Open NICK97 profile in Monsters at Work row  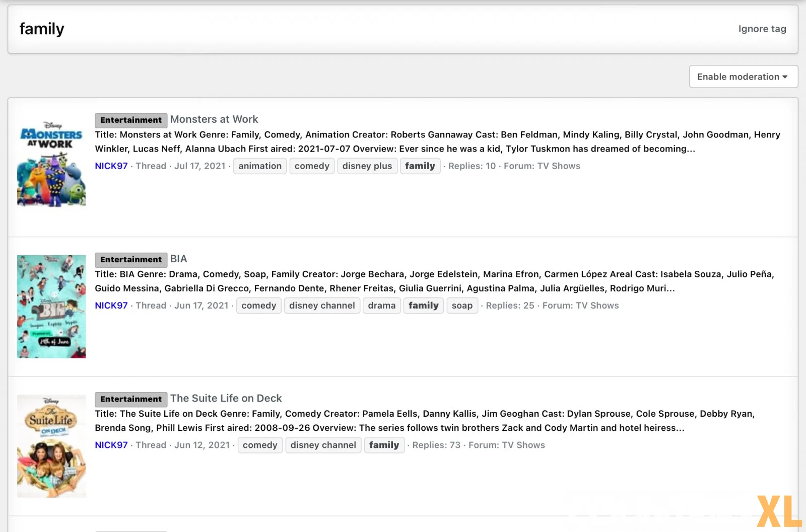111,166
